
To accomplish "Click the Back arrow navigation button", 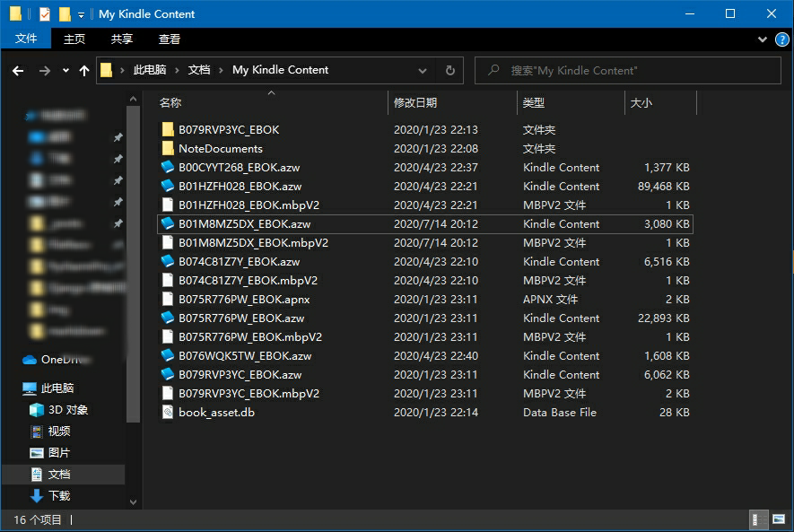I will click(x=18, y=70).
